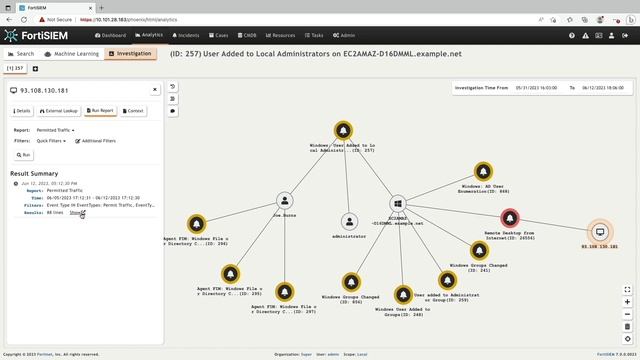Close the 93.108.130.181 detail panel

[x=155, y=90]
